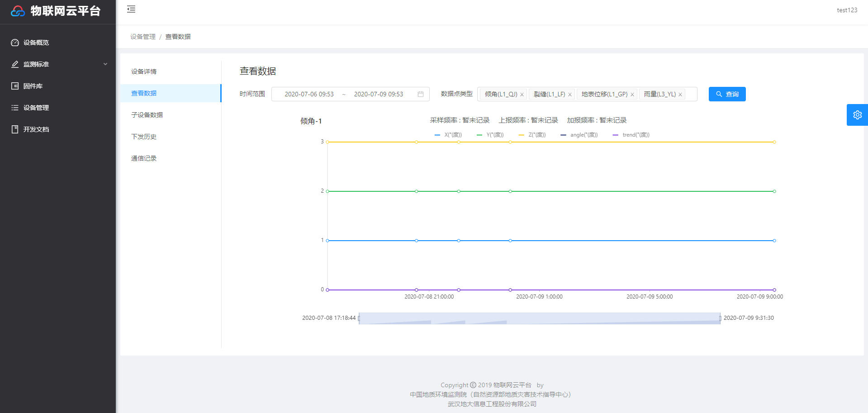The image size is (868, 413).
Task: Click the right data zoom slider handle
Action: [x=720, y=318]
